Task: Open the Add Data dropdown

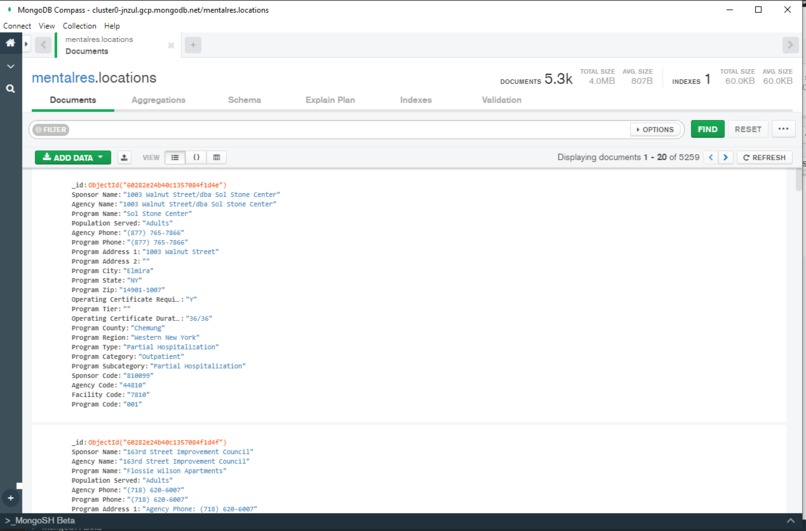Action: tap(73, 157)
